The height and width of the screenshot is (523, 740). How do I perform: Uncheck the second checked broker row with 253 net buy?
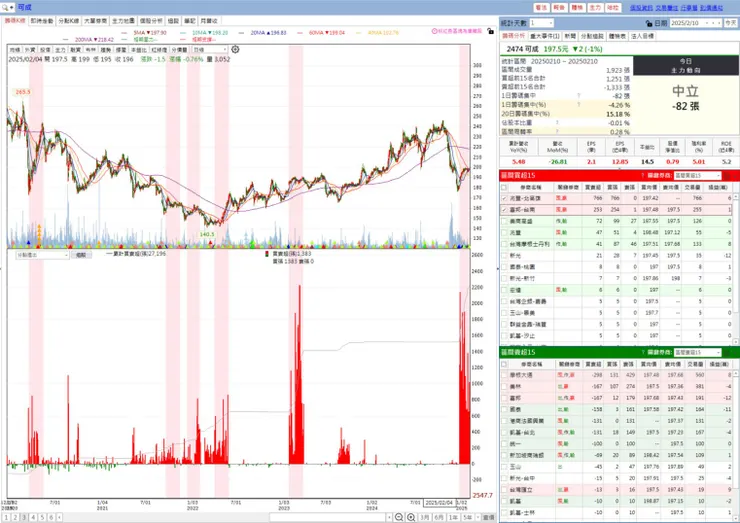pyautogui.click(x=504, y=210)
